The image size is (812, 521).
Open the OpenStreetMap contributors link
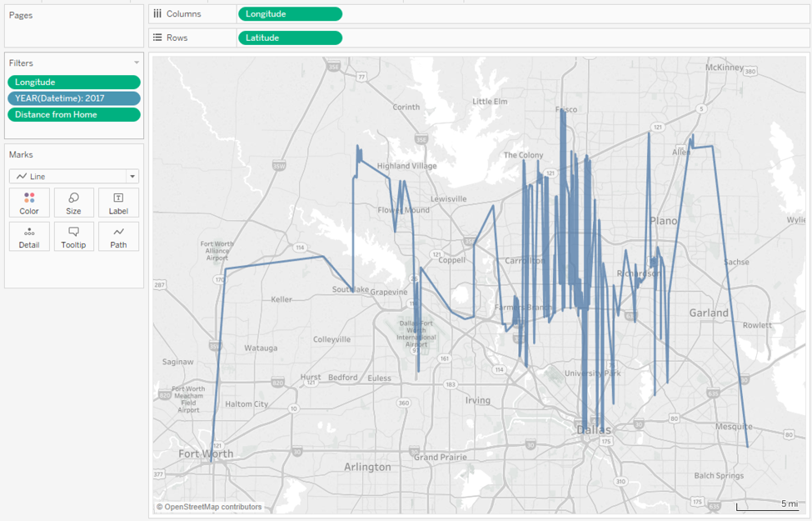pos(209,507)
